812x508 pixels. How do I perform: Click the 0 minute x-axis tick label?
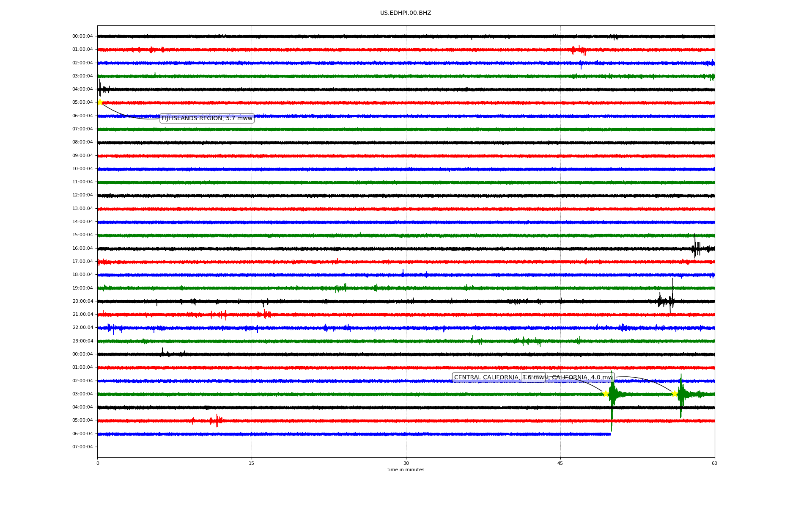(98, 463)
